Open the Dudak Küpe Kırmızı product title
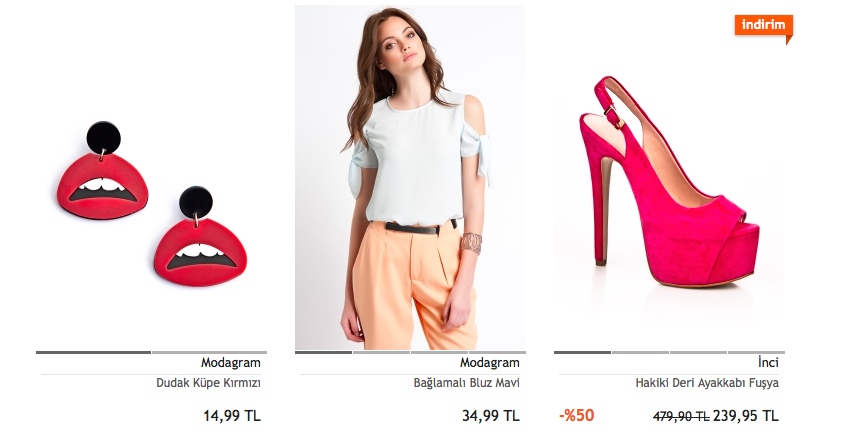 208,383
